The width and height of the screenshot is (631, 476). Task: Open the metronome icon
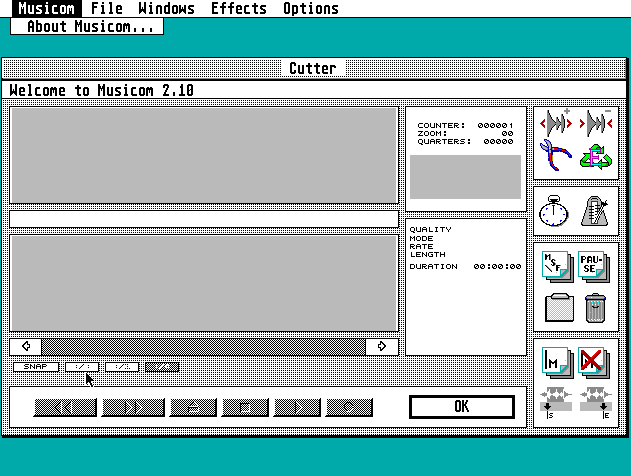pyautogui.click(x=595, y=211)
